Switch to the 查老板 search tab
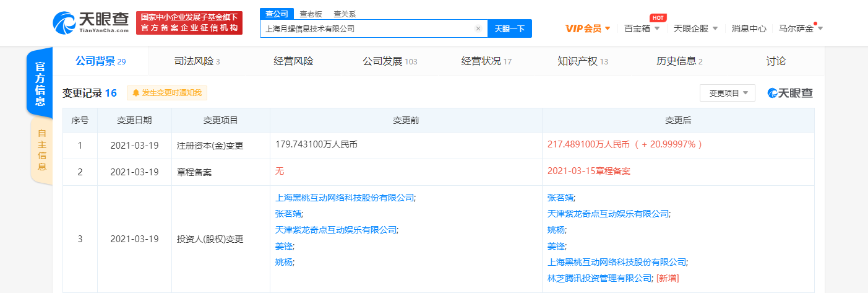The width and height of the screenshot is (868, 293). pyautogui.click(x=311, y=14)
